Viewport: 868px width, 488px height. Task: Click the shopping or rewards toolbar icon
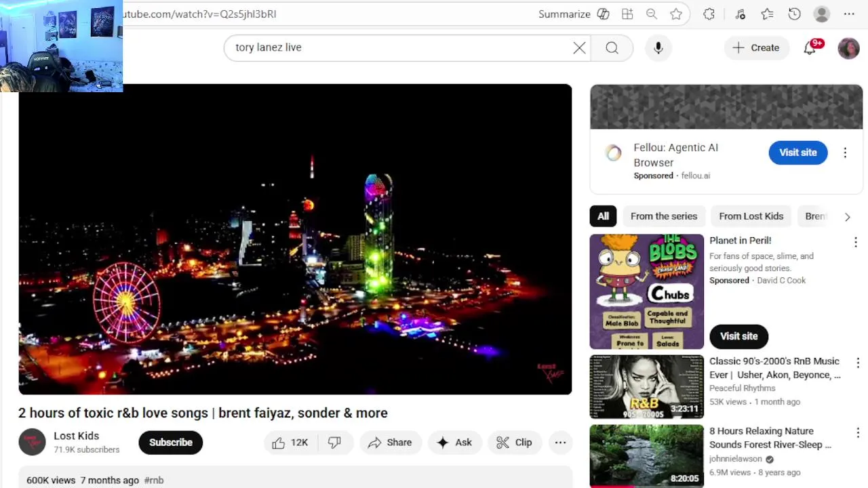tap(740, 14)
